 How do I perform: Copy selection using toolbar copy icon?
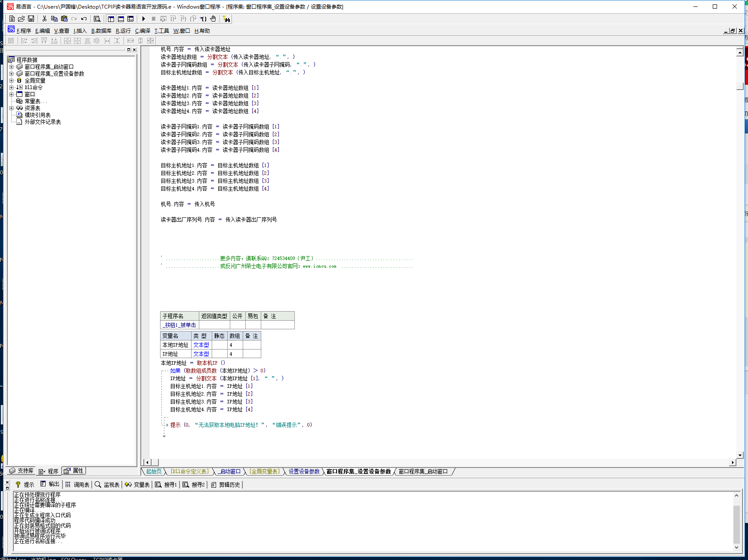(x=54, y=19)
